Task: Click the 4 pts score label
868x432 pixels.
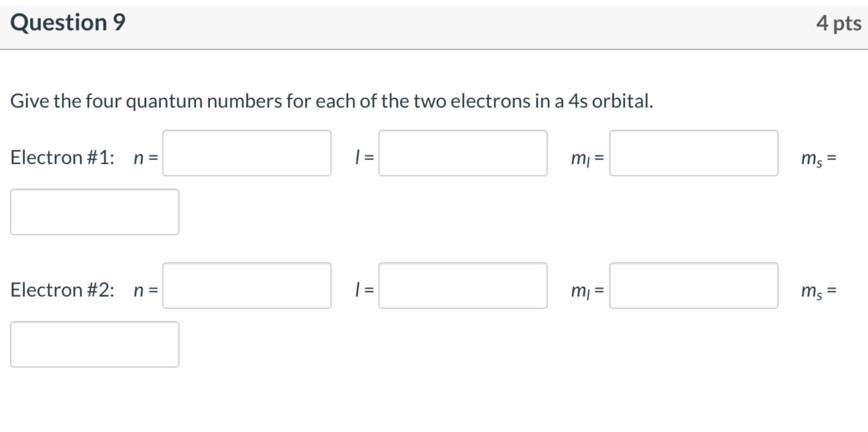Action: [839, 24]
